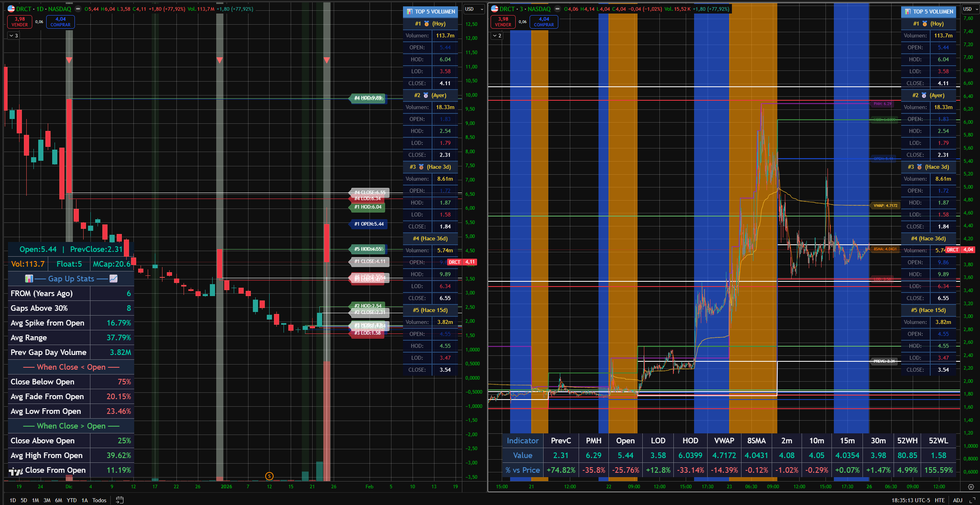Click the bar-chart icon left of Gap Up Stats
The width and height of the screenshot is (980, 505).
(29, 279)
